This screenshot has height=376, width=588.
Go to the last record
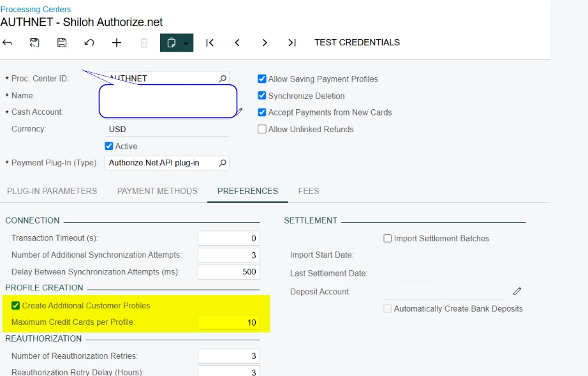pos(291,43)
